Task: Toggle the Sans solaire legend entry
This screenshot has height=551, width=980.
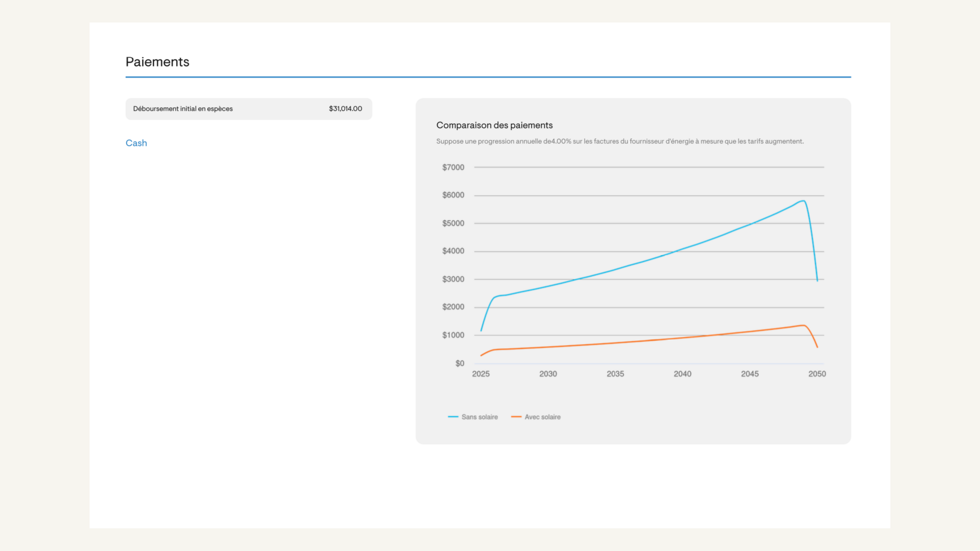Action: coord(479,417)
